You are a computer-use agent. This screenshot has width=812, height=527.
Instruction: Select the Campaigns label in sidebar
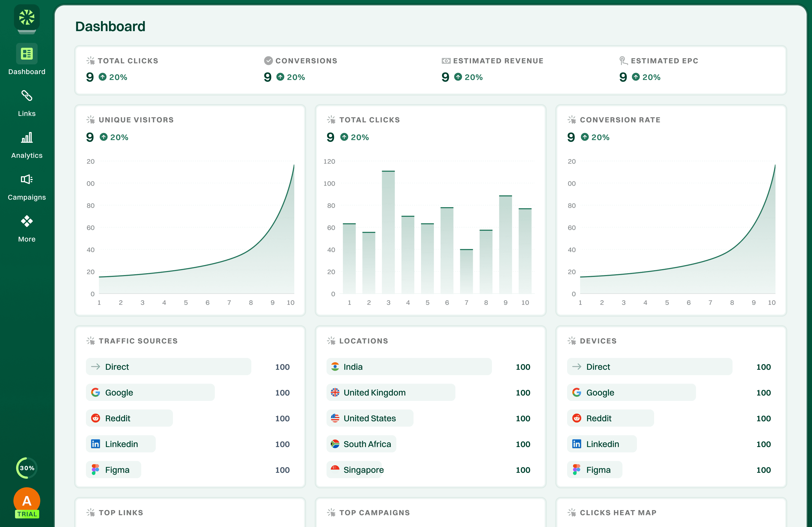point(27,197)
